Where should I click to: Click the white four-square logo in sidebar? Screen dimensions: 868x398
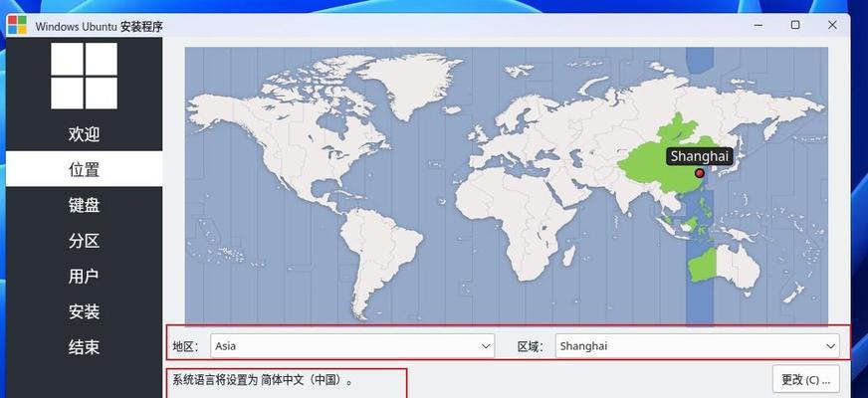tap(85, 76)
